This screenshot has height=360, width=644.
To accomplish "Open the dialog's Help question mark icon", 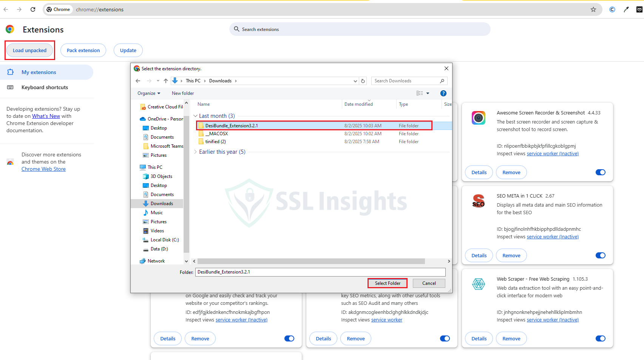I will click(x=443, y=93).
